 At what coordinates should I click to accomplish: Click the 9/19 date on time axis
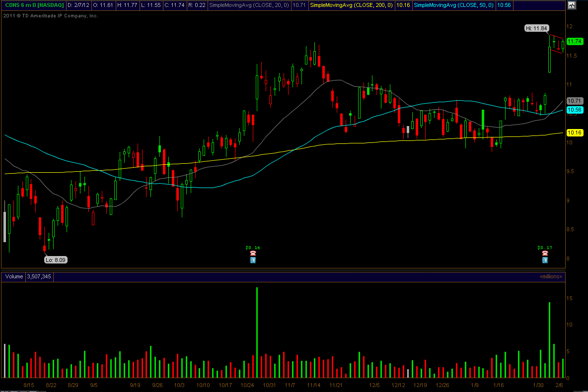click(135, 385)
